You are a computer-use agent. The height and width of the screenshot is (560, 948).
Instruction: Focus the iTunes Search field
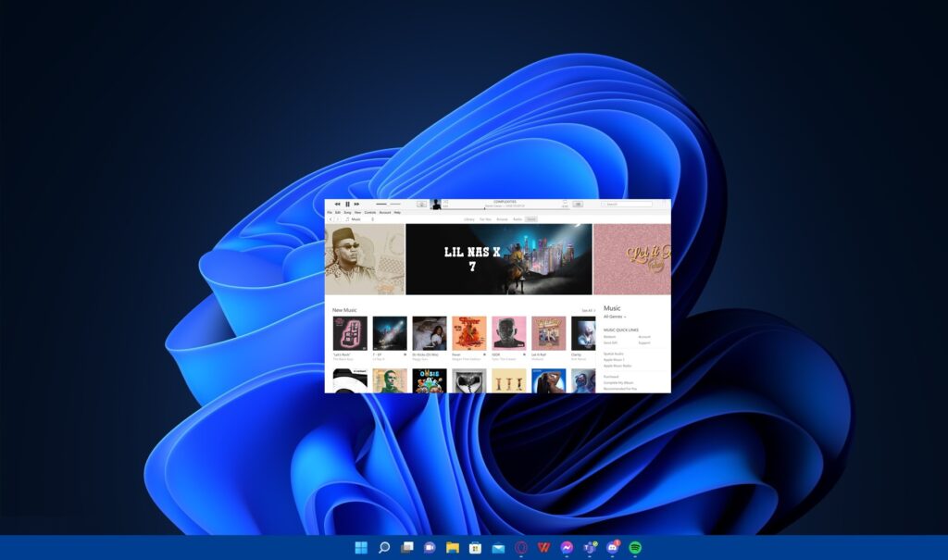point(627,205)
